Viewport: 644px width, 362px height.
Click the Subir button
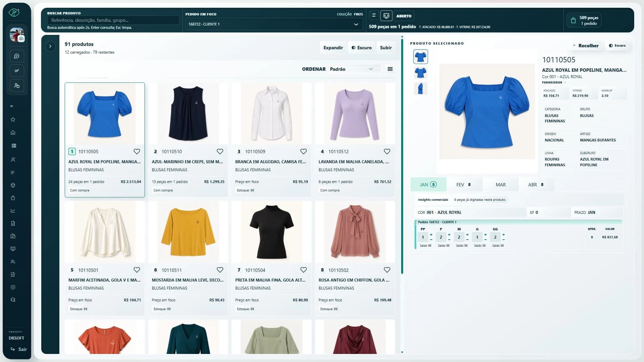click(386, 48)
